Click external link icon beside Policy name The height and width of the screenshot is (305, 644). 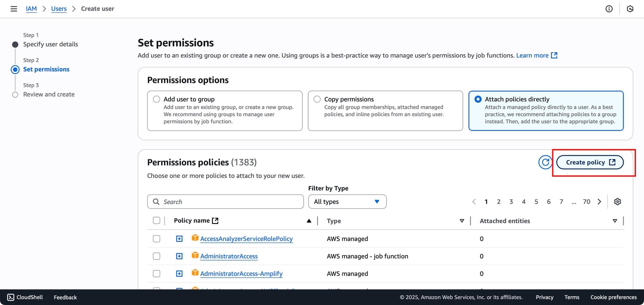215,221
